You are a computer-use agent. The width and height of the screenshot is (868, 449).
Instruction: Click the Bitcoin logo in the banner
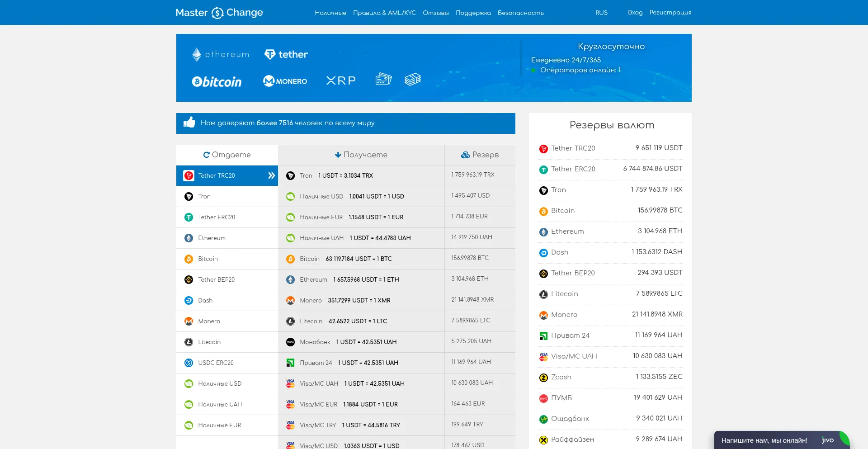pyautogui.click(x=217, y=81)
